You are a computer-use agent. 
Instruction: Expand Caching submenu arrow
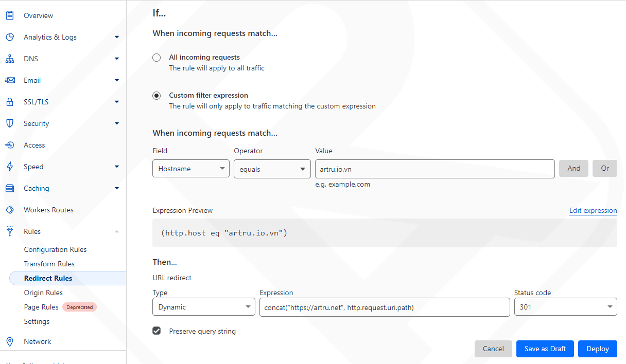(117, 188)
